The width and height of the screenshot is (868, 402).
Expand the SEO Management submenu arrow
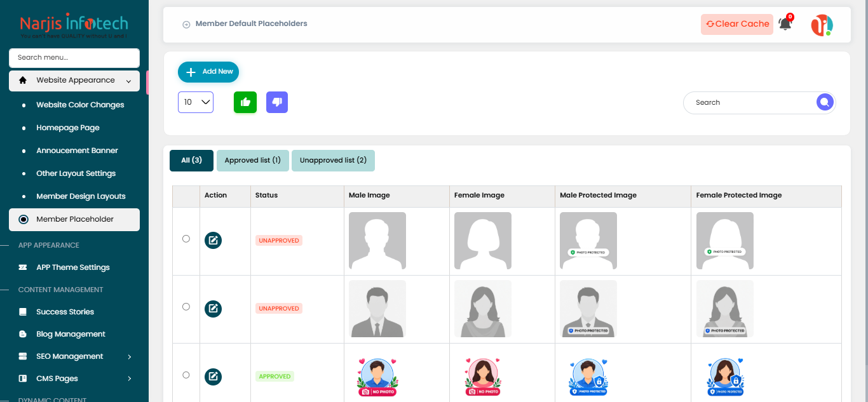coord(130,357)
